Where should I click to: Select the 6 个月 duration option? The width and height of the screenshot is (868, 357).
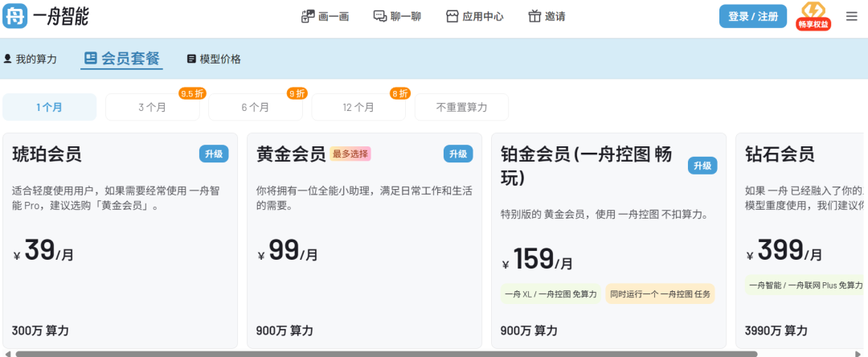coord(256,107)
